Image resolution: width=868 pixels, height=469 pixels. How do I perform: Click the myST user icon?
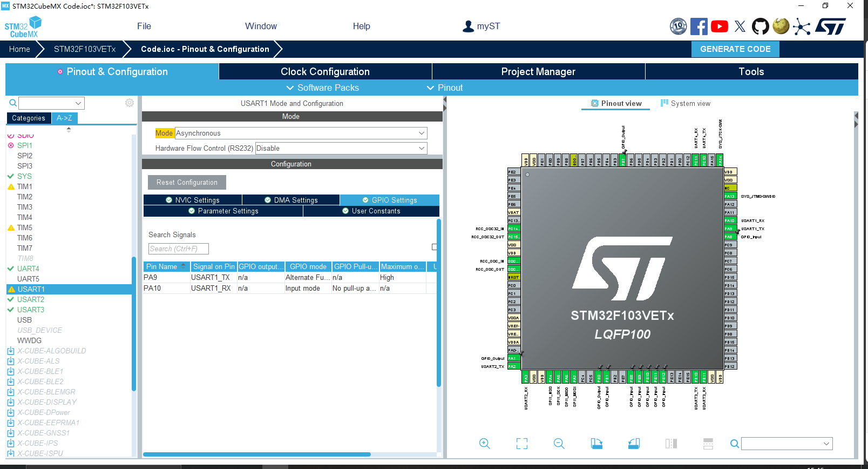coord(468,26)
